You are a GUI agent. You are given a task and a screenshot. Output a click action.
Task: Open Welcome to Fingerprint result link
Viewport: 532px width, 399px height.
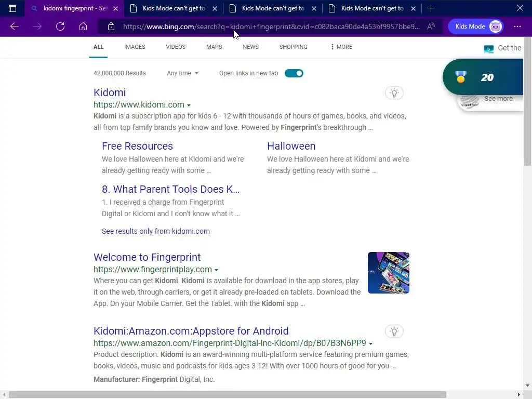pyautogui.click(x=147, y=257)
